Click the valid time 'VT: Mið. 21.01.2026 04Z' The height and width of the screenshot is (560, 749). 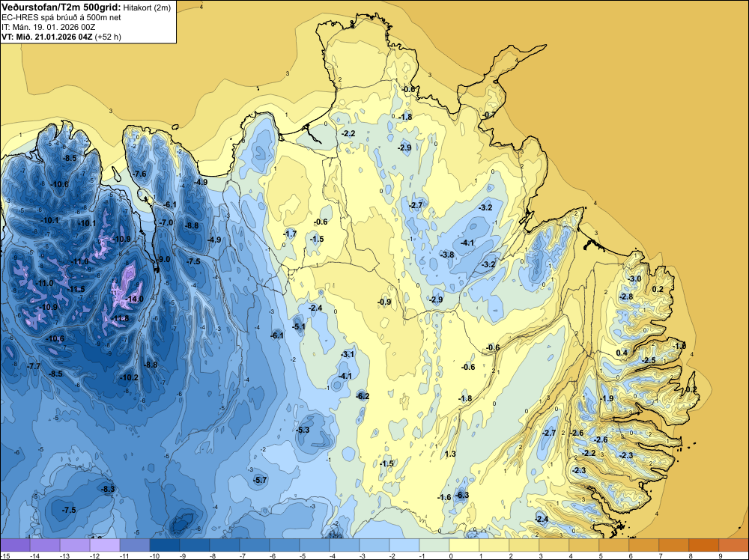(x=46, y=37)
